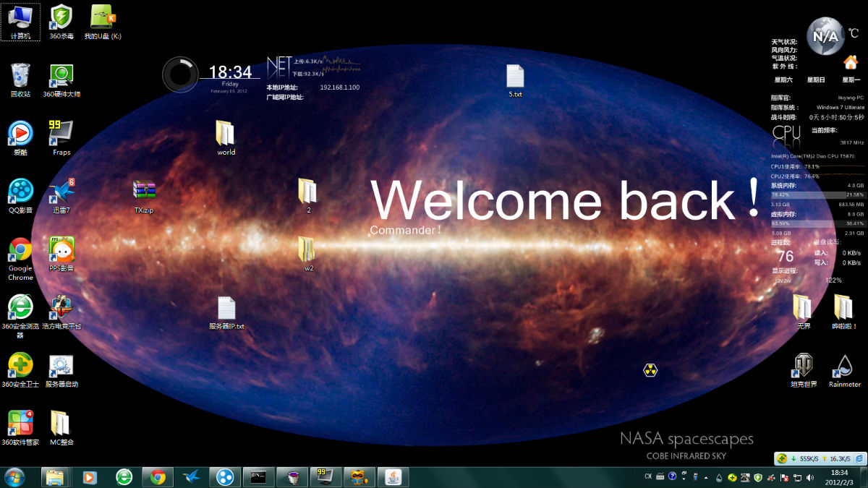
Task: Open the 计算机 (Computer) desktop icon
Action: pos(20,21)
